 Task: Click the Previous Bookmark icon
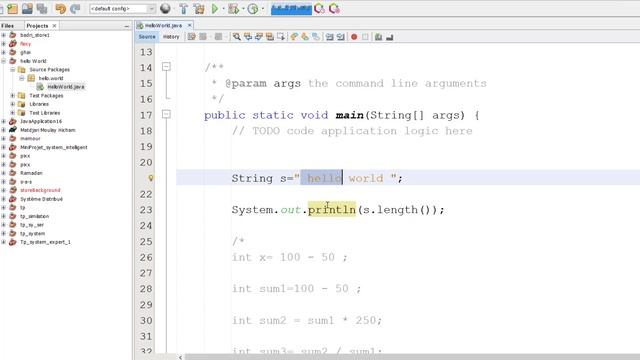tap(294, 37)
